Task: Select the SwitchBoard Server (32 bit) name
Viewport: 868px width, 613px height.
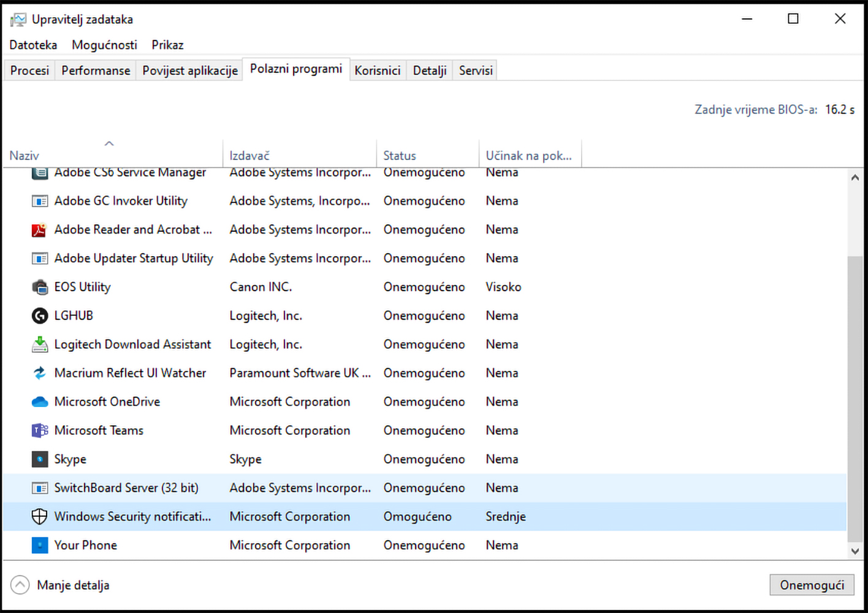Action: click(x=126, y=488)
